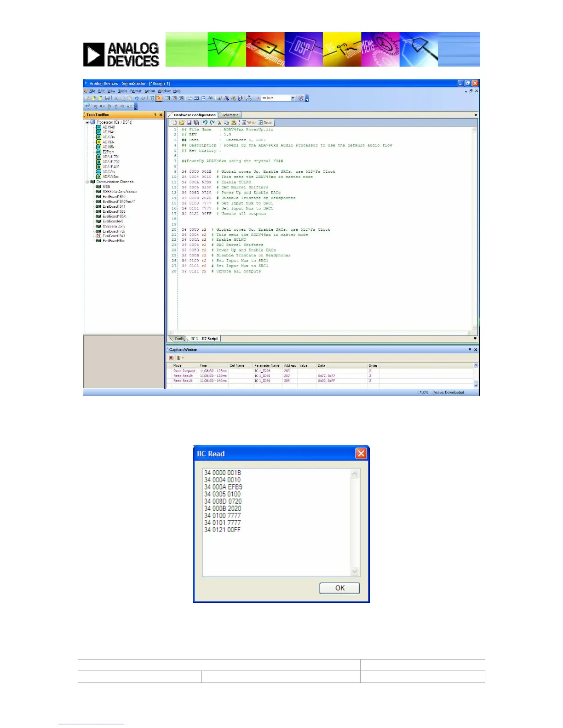Open the Window menu
563x728 pixels.
coord(164,91)
